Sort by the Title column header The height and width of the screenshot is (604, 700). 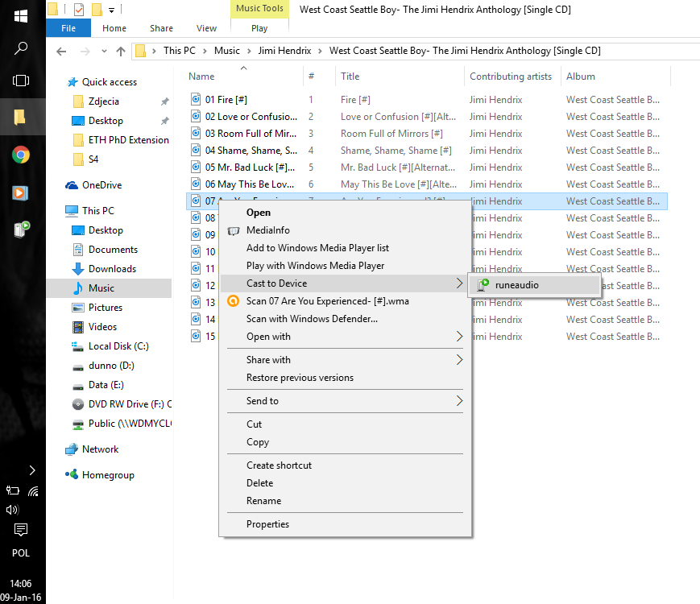click(x=350, y=77)
